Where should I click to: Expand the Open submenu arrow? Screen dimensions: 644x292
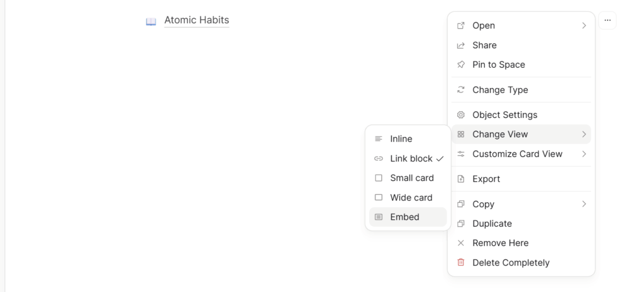[584, 26]
